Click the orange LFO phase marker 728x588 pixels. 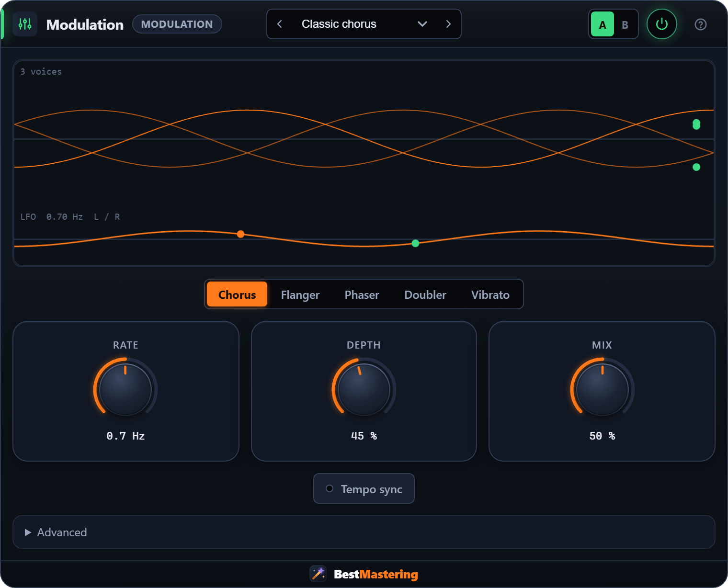240,234
